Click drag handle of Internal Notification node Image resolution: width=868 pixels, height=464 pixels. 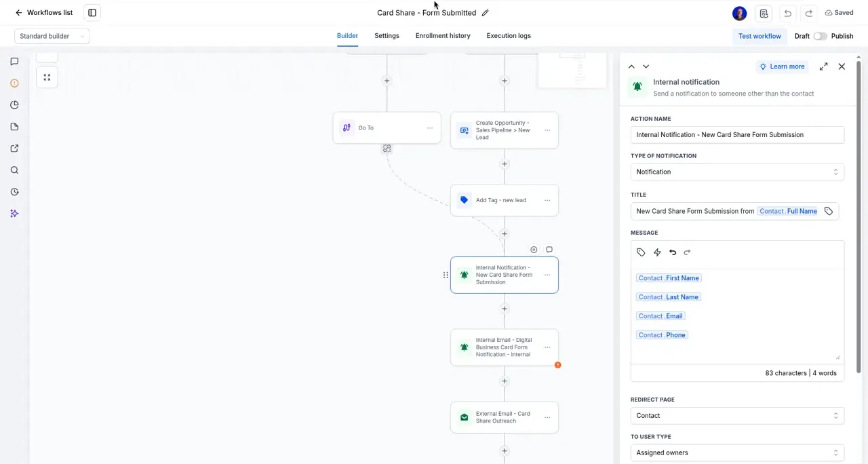(x=446, y=275)
